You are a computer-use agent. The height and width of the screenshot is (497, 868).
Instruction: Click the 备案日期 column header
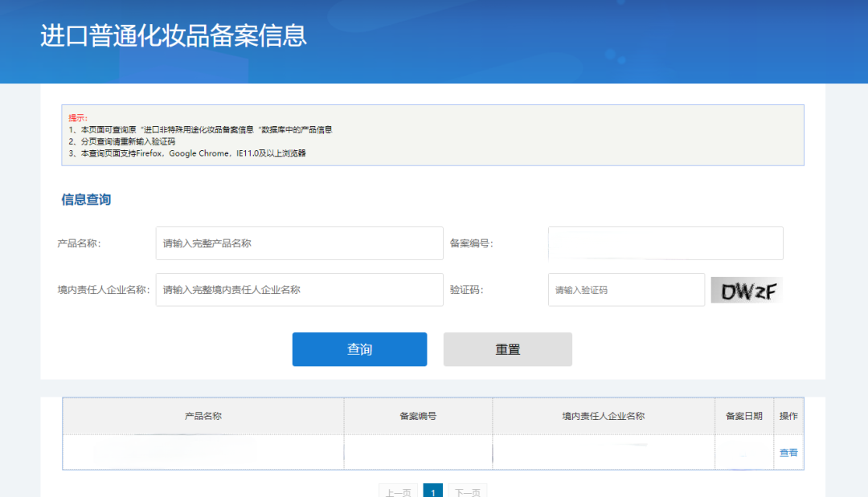[743, 416]
